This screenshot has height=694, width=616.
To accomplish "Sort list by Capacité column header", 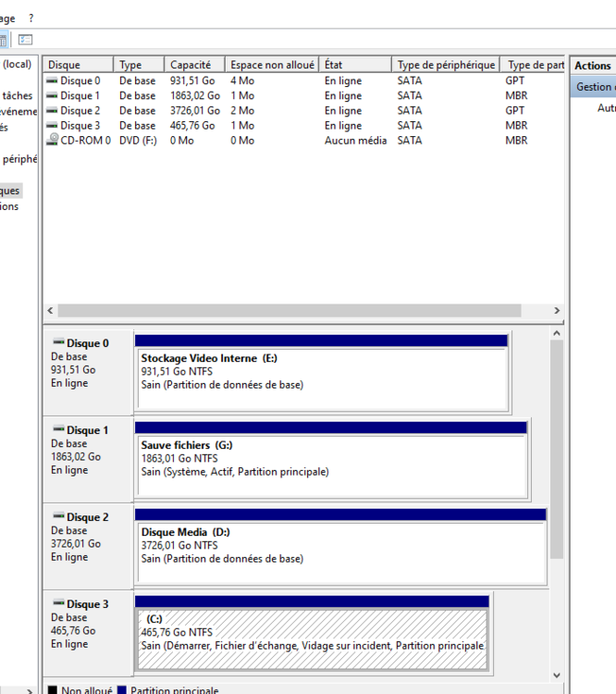I will point(191,65).
